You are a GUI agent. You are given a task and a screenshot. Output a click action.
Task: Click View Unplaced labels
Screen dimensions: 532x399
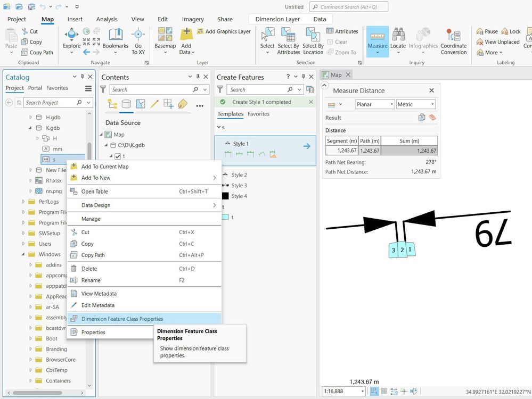coord(498,41)
